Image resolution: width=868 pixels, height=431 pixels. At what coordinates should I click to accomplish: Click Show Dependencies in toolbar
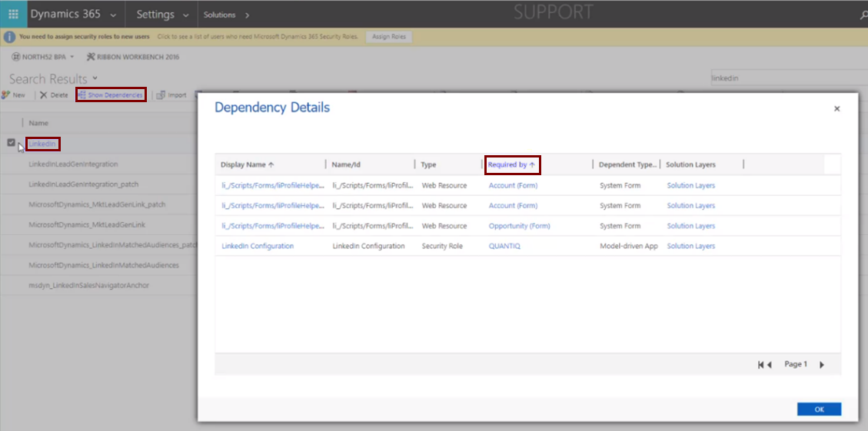click(111, 95)
